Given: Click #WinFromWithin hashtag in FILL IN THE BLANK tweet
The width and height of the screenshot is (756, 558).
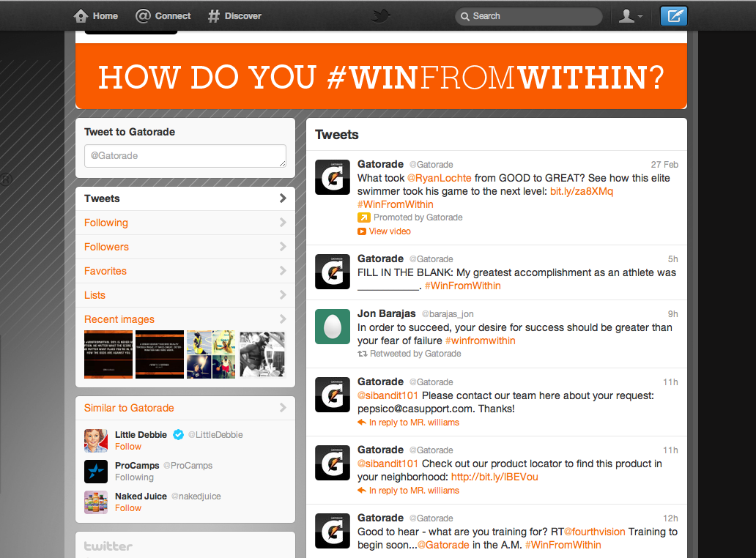Looking at the screenshot, I should point(463,286).
